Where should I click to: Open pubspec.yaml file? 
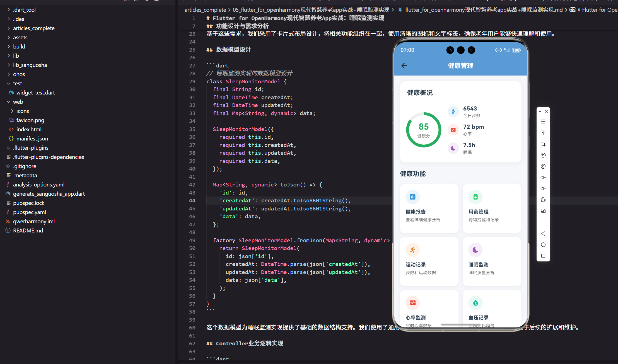[30, 212]
